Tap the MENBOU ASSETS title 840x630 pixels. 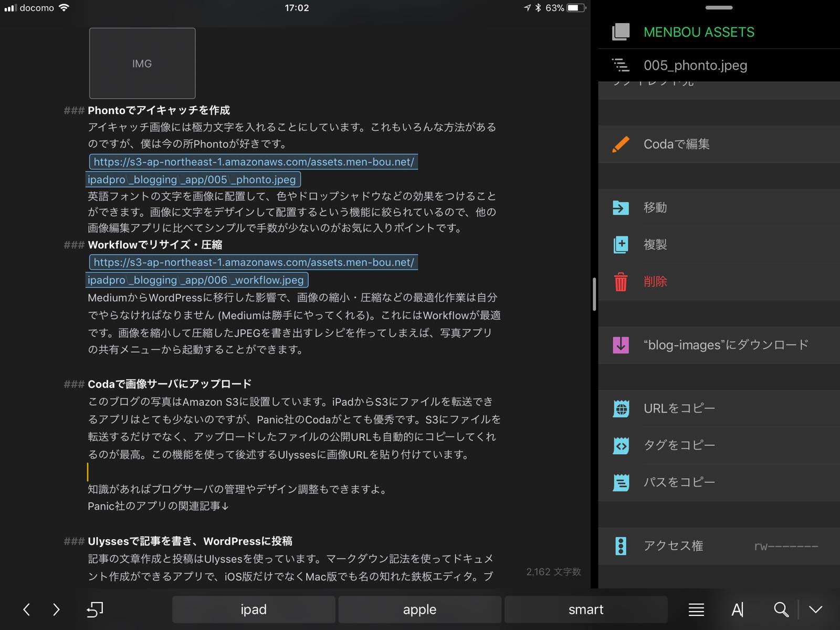point(699,32)
